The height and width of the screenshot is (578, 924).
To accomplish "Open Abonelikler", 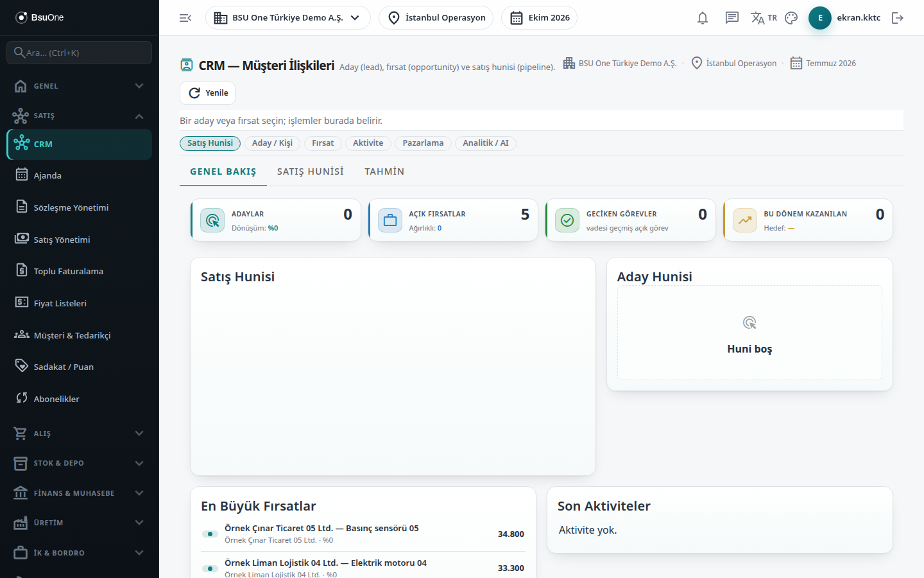I will point(80,399).
